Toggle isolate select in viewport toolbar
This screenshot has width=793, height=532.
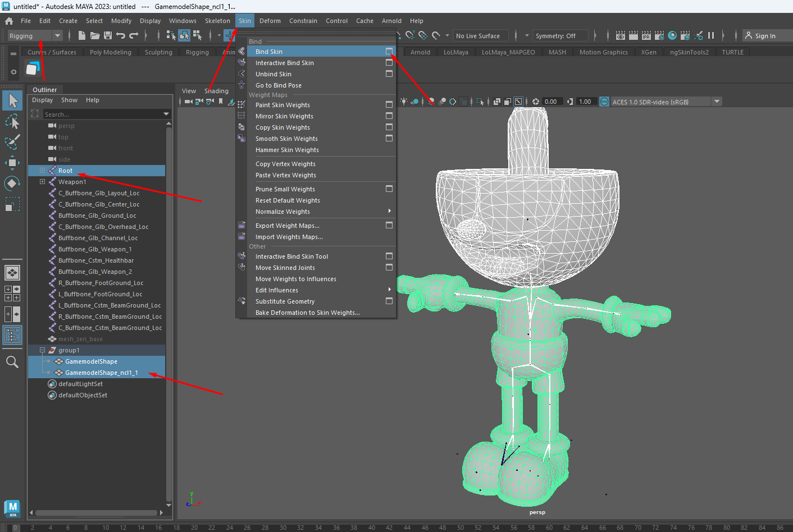click(480, 102)
